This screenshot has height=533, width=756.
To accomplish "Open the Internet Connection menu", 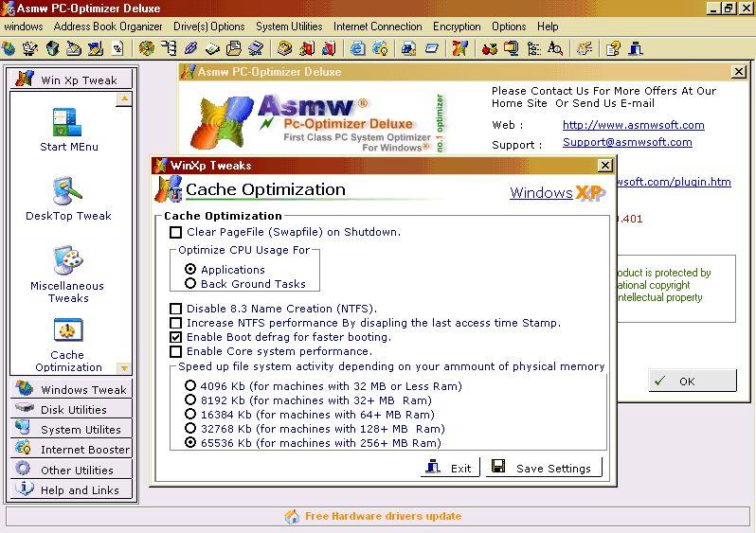I will pyautogui.click(x=377, y=27).
